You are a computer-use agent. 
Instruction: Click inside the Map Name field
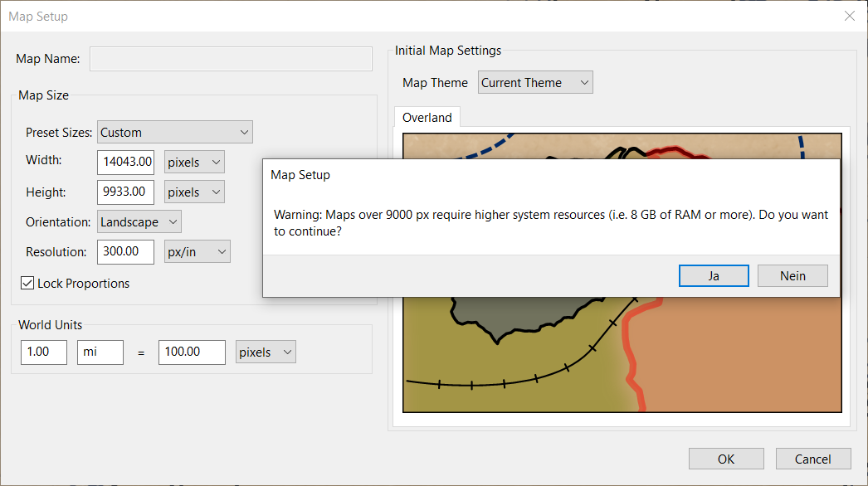coord(231,58)
